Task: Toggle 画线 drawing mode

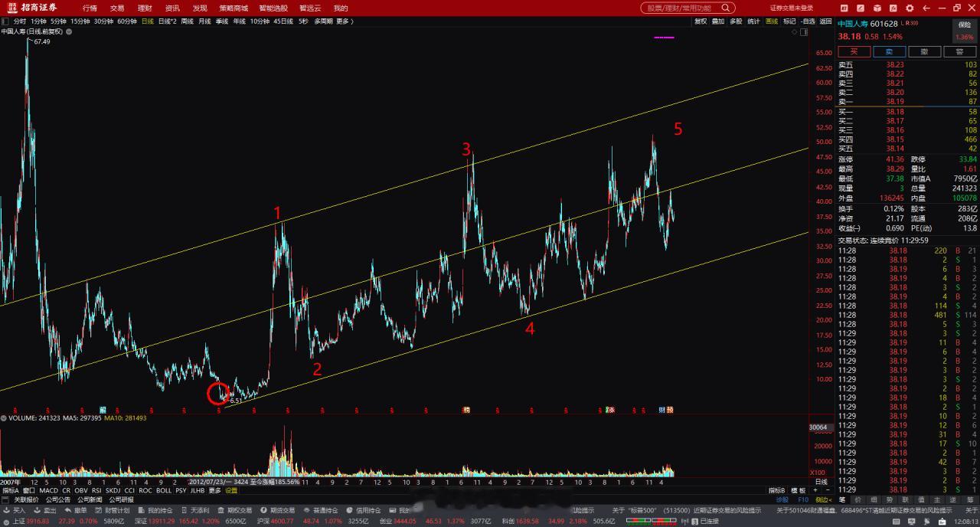Action: pos(772,21)
